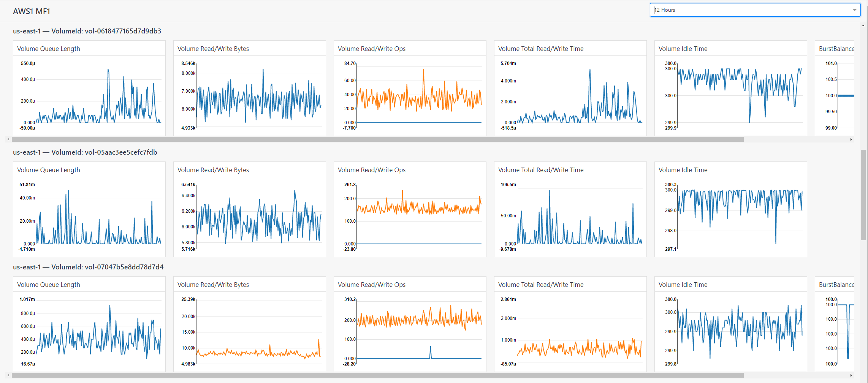Click the 297.1 axis minimum in second Idle Time chart

[671, 249]
